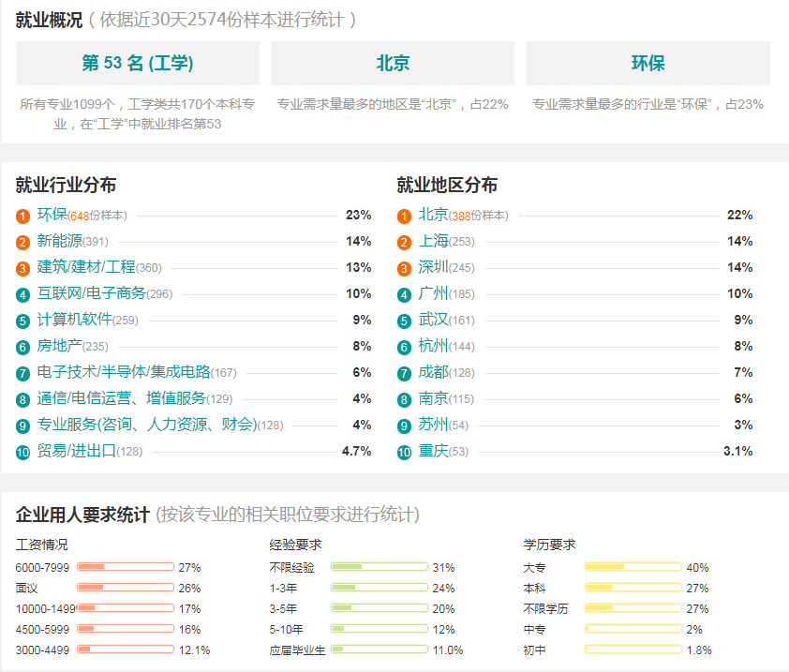Click the rank 1 badge beside 环保

pyautogui.click(x=22, y=217)
